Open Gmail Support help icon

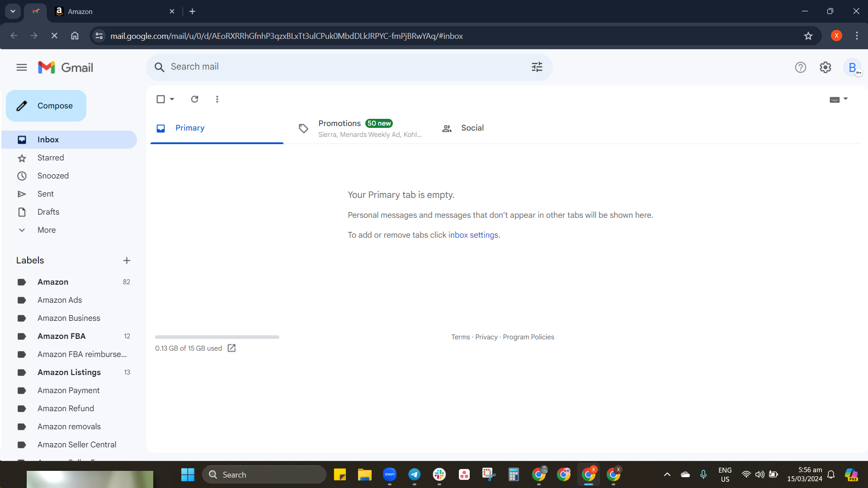click(x=801, y=68)
